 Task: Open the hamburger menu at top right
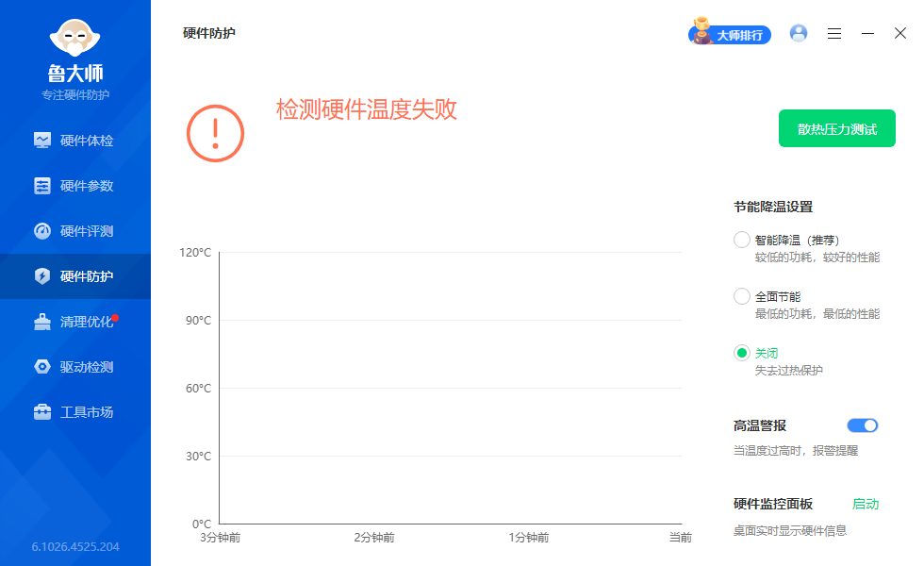833,33
